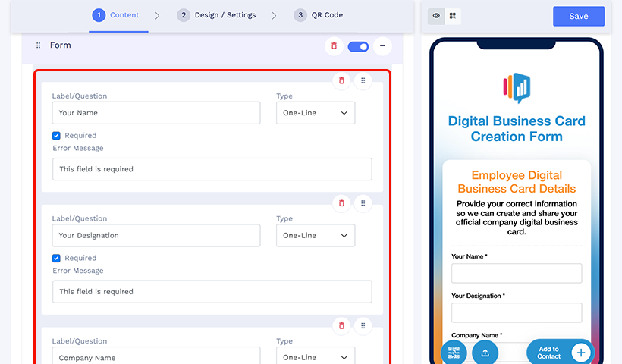Go to Design / Settings step
Viewport: 622px width, 364px height.
pos(217,15)
